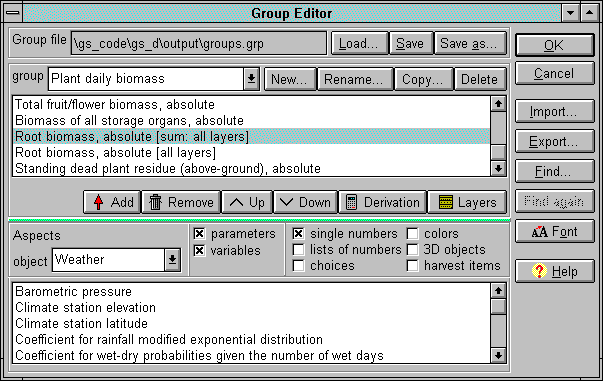Click the Load... button
The height and width of the screenshot is (381, 603).
[359, 43]
